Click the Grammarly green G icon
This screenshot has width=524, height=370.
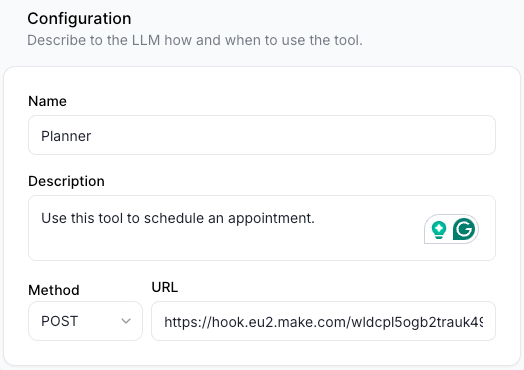[464, 229]
